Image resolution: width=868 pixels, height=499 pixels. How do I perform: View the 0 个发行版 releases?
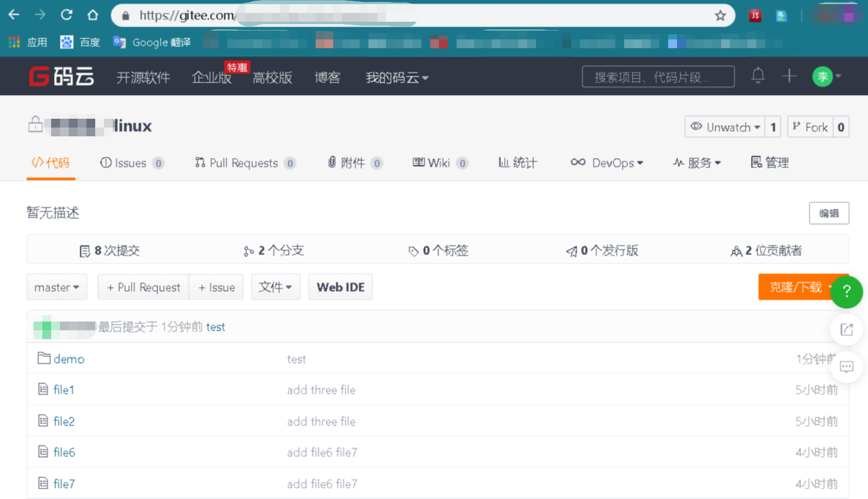coord(602,251)
